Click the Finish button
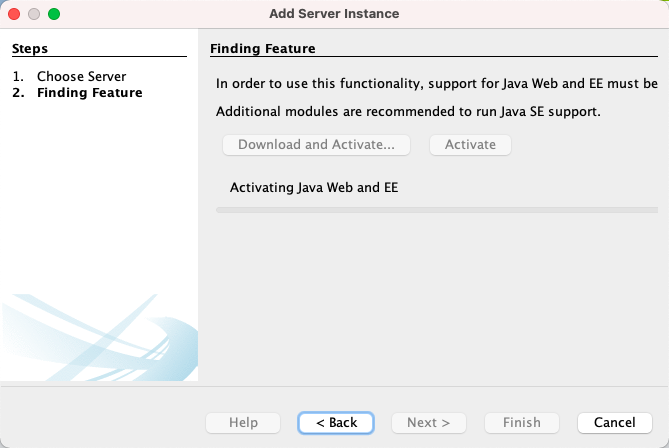 point(521,422)
